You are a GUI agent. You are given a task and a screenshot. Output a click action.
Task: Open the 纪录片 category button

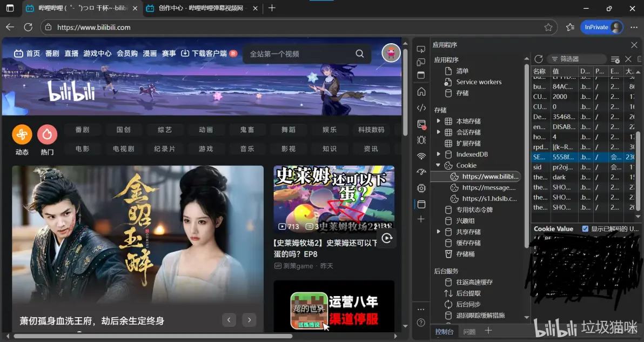[x=164, y=149]
